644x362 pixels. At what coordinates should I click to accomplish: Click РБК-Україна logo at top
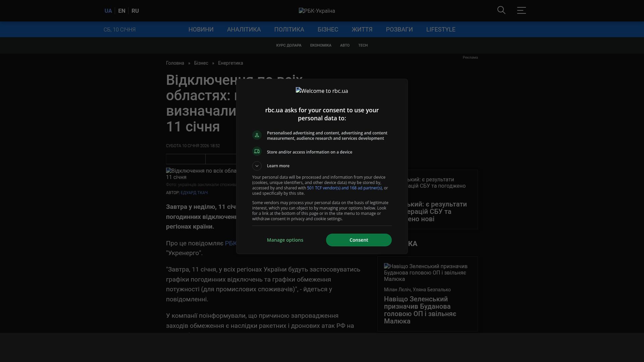pos(317,11)
